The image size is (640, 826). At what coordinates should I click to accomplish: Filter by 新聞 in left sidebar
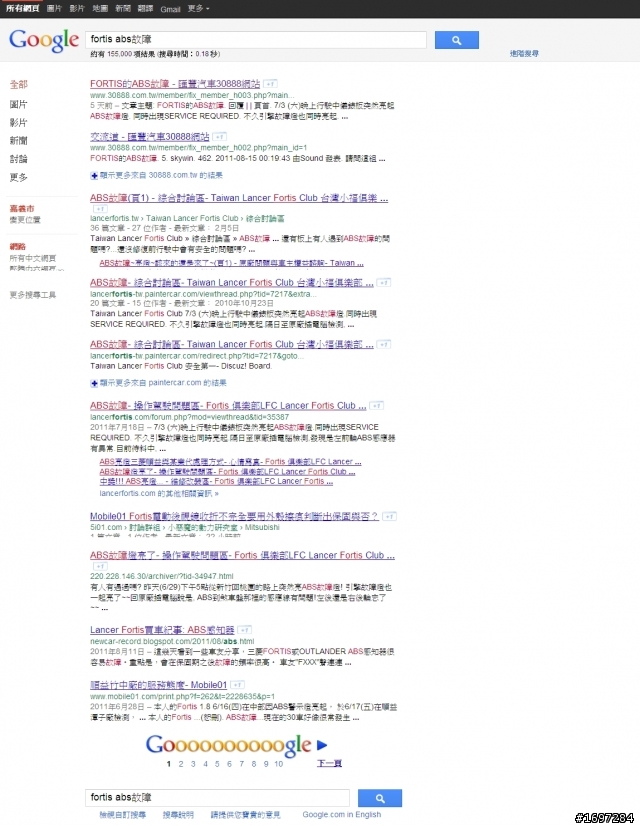18,141
